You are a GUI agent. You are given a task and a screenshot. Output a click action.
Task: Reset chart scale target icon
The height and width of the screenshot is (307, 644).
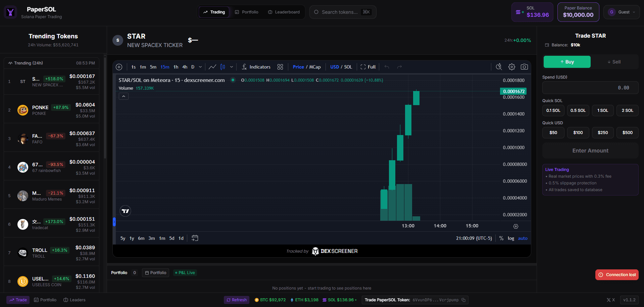516,226
